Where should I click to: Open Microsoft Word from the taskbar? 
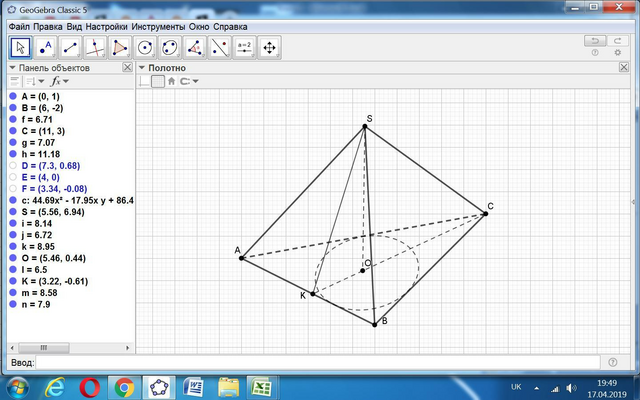(193, 388)
